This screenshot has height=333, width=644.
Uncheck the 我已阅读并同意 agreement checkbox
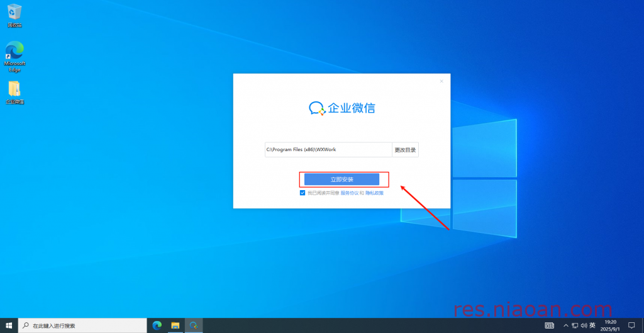[303, 193]
